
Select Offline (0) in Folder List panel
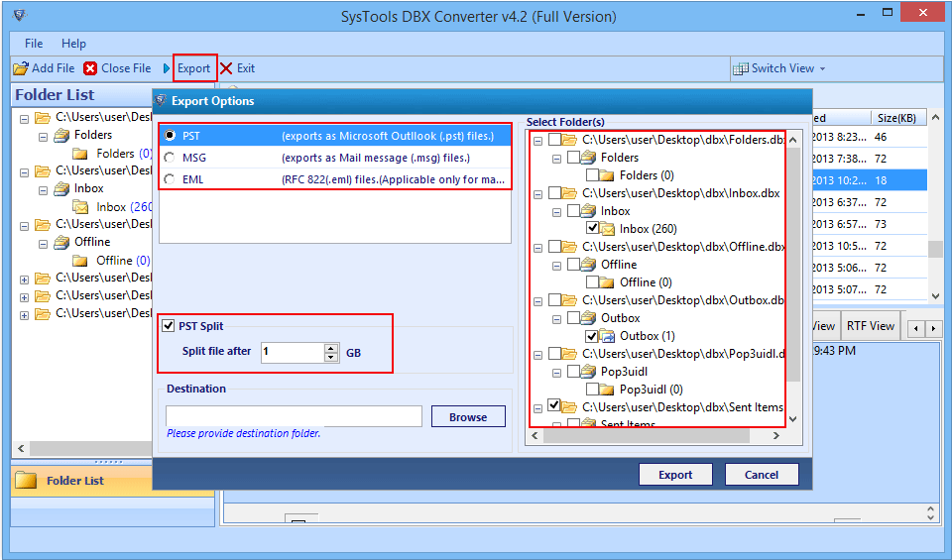(123, 261)
